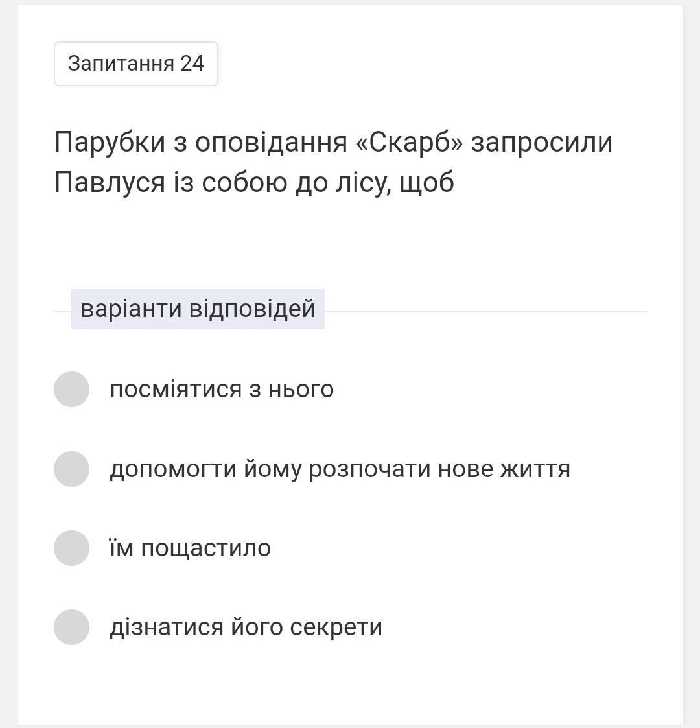Click the number "24" in the question badge
700x728 pixels.
192,64
